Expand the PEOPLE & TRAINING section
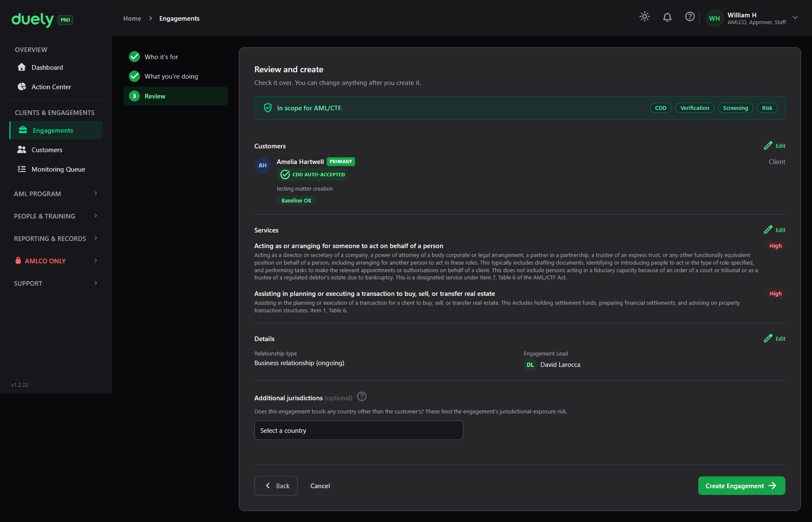This screenshot has height=522, width=812. pyautogui.click(x=56, y=216)
